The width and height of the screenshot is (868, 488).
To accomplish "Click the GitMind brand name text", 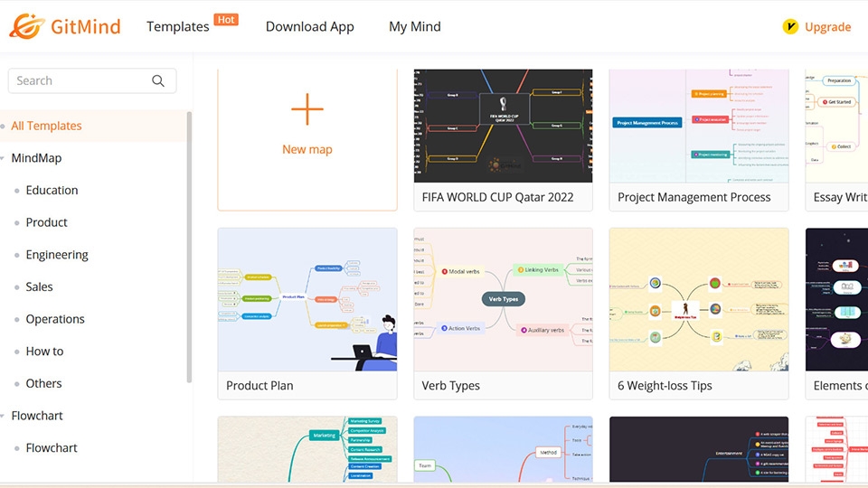I will (x=85, y=26).
